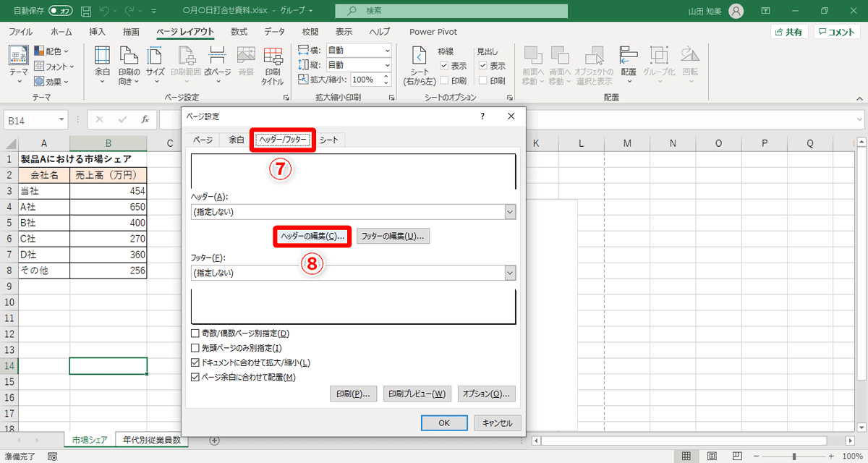
Task: Check different first page (先頭ページのみ別指定)
Action: (x=195, y=348)
